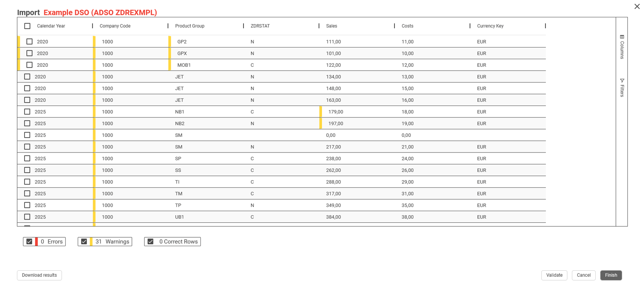
Task: Sort by the Costs column header
Action: coord(407,26)
